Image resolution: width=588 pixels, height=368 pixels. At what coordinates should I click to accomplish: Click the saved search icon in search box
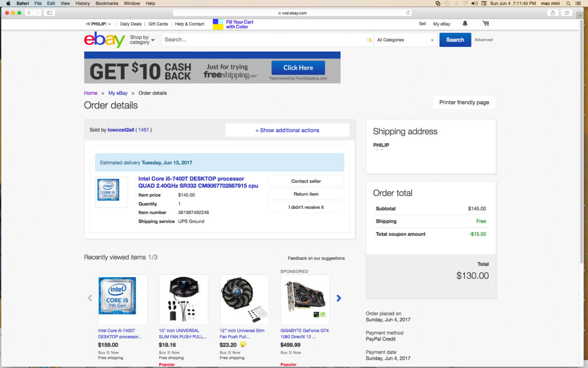369,40
